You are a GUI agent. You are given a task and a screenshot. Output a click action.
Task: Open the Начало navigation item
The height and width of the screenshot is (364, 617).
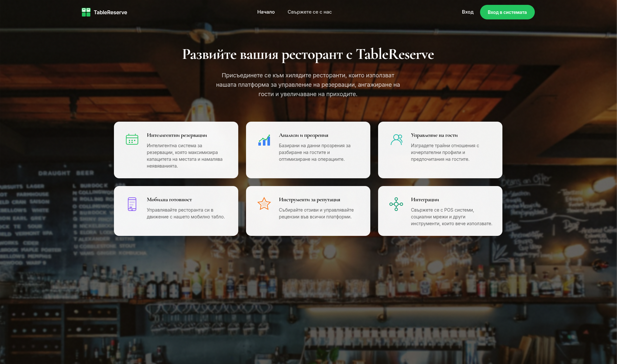(x=266, y=12)
